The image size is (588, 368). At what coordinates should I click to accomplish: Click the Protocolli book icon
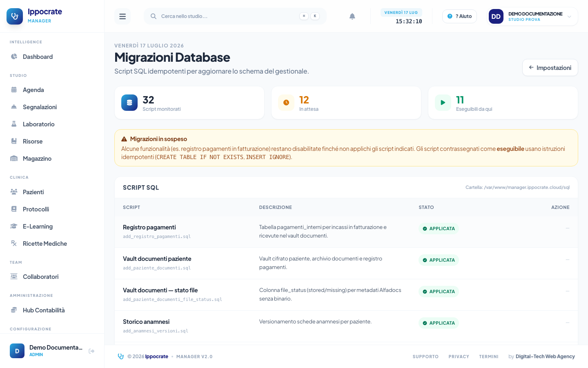[x=14, y=209]
